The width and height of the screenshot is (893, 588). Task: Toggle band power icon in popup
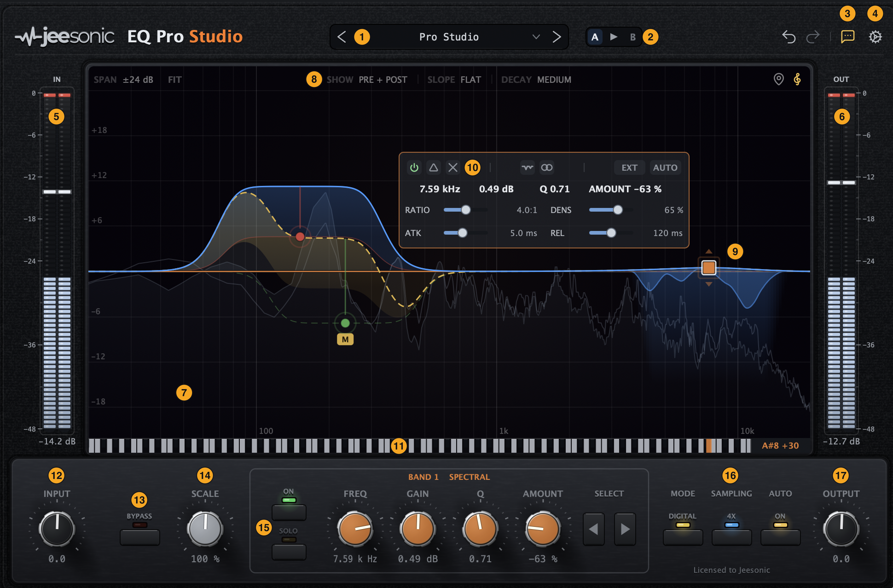tap(414, 167)
